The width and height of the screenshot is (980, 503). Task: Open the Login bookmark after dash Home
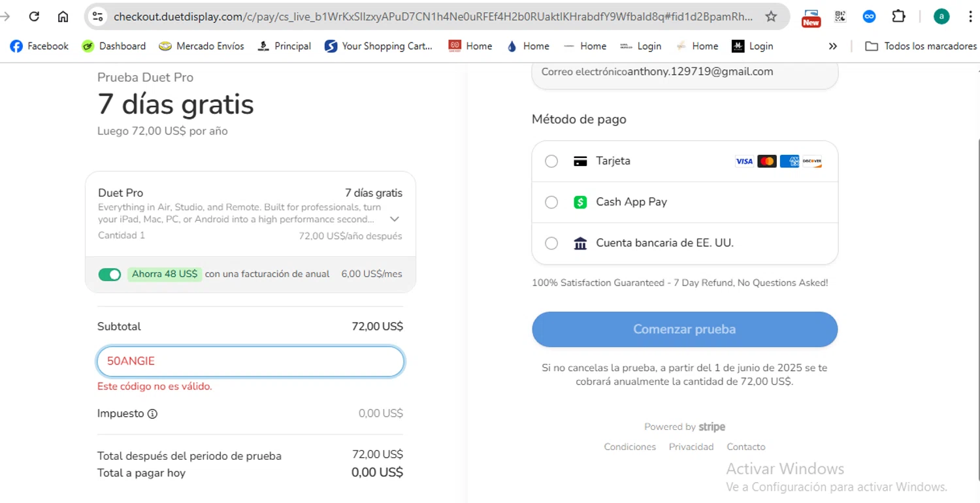pyautogui.click(x=640, y=46)
